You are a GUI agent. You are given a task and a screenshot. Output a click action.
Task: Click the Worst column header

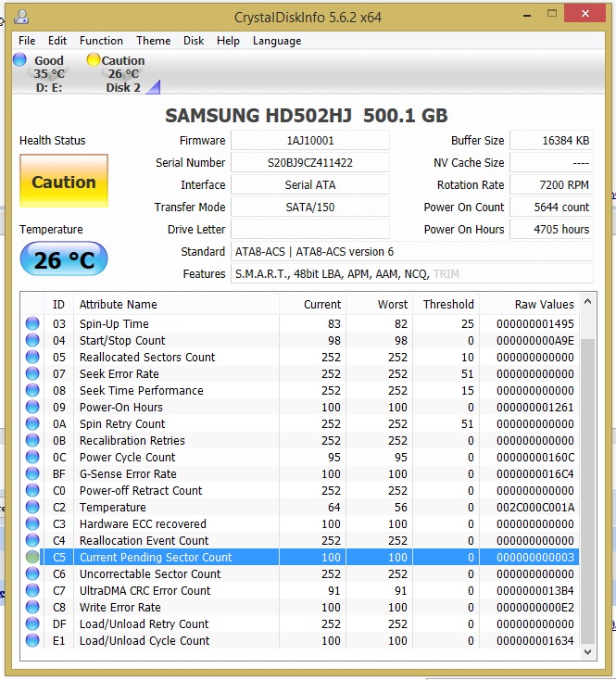point(379,304)
